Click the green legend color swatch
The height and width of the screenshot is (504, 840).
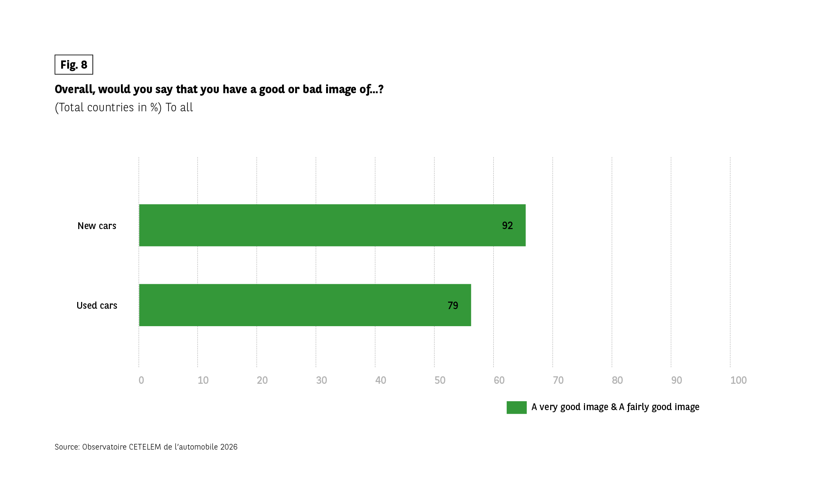pyautogui.click(x=516, y=408)
